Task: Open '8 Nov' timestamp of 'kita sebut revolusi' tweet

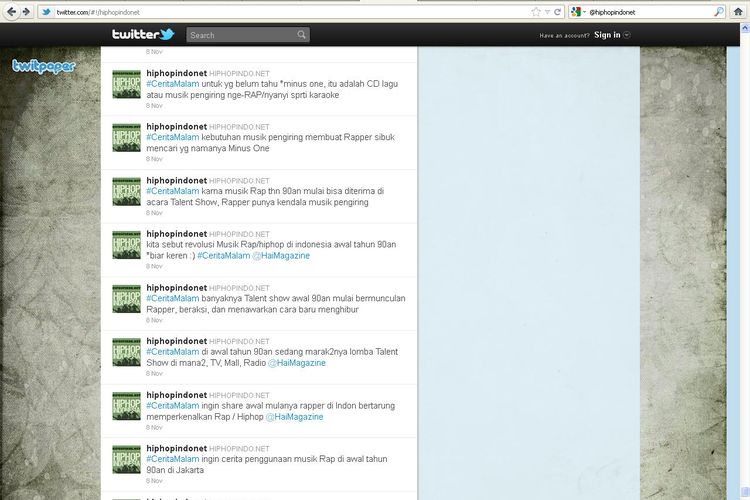Action: 154,266
